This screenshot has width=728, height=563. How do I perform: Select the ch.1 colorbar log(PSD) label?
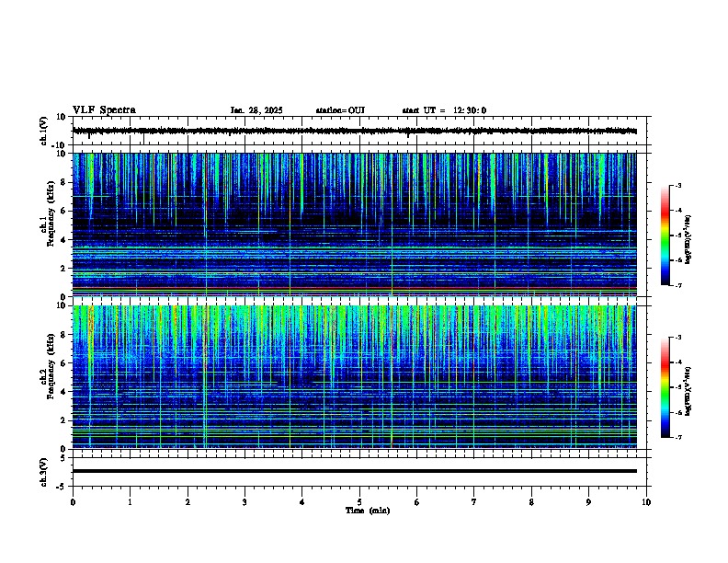[688, 240]
